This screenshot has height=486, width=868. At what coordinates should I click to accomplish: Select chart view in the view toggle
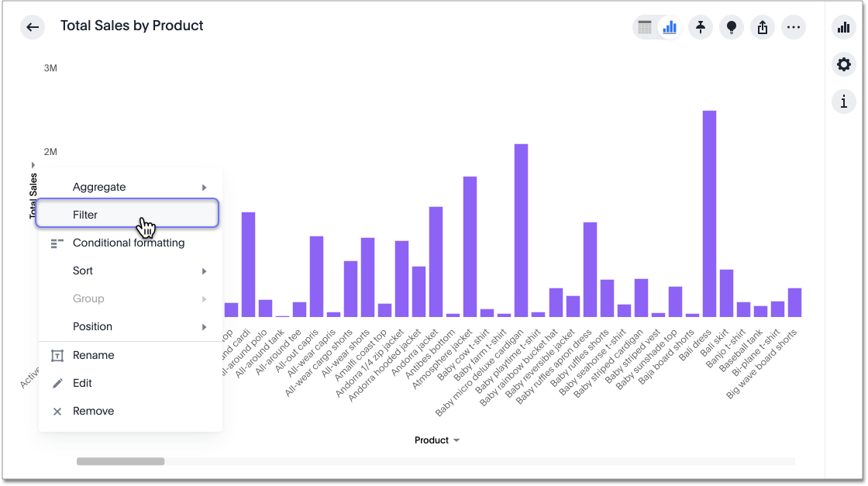point(669,27)
